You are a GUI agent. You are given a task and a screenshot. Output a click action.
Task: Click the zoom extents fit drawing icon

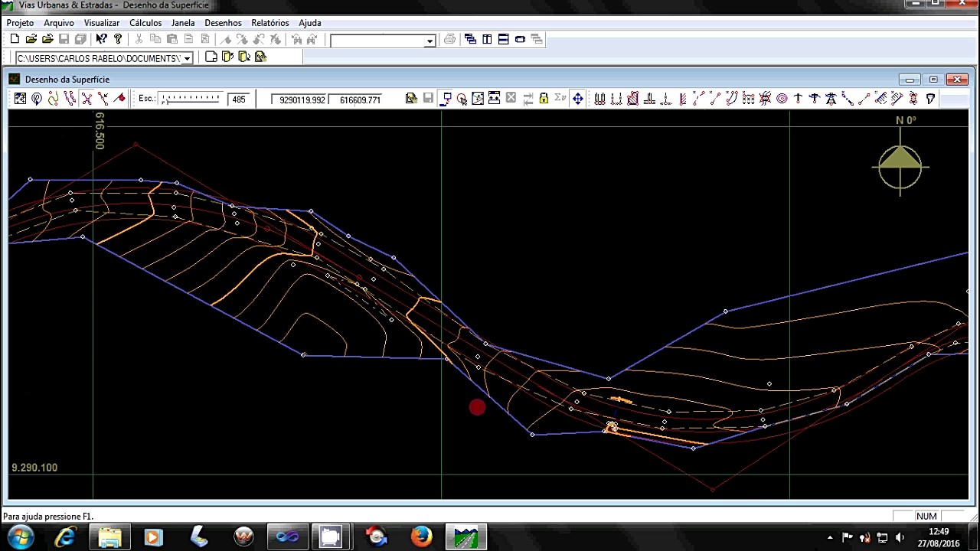[478, 99]
